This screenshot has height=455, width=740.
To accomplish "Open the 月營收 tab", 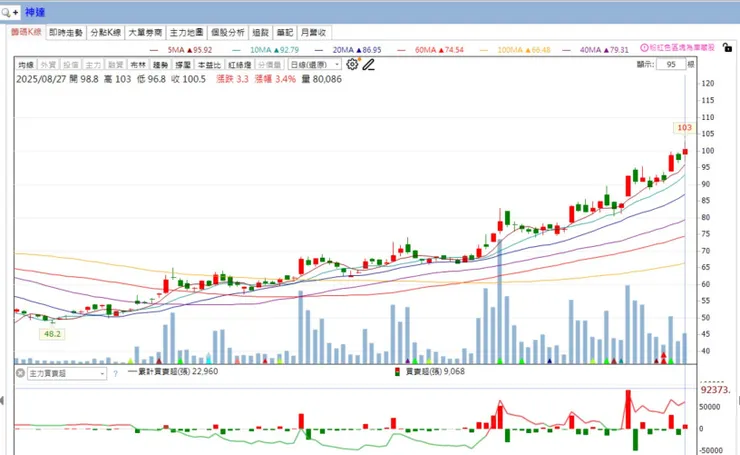I will point(314,33).
